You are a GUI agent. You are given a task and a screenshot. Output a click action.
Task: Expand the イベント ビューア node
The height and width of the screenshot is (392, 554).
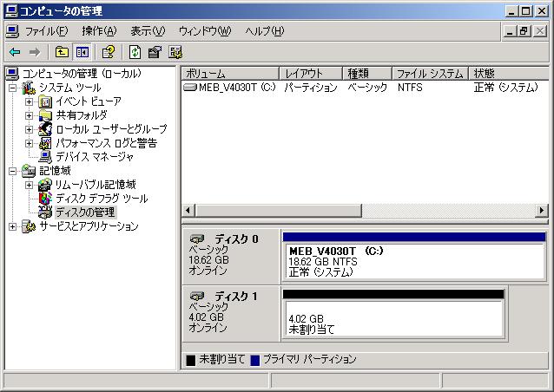point(29,102)
